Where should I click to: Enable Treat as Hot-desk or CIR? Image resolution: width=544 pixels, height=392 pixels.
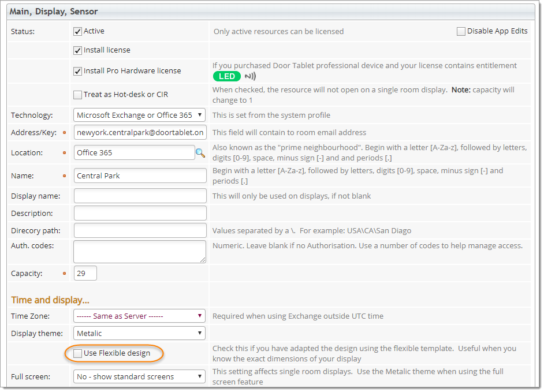coord(78,95)
